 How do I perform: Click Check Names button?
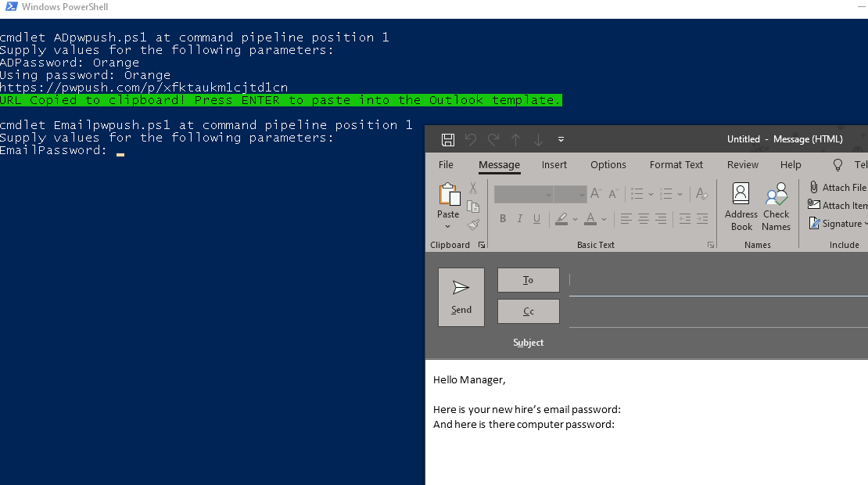click(776, 207)
